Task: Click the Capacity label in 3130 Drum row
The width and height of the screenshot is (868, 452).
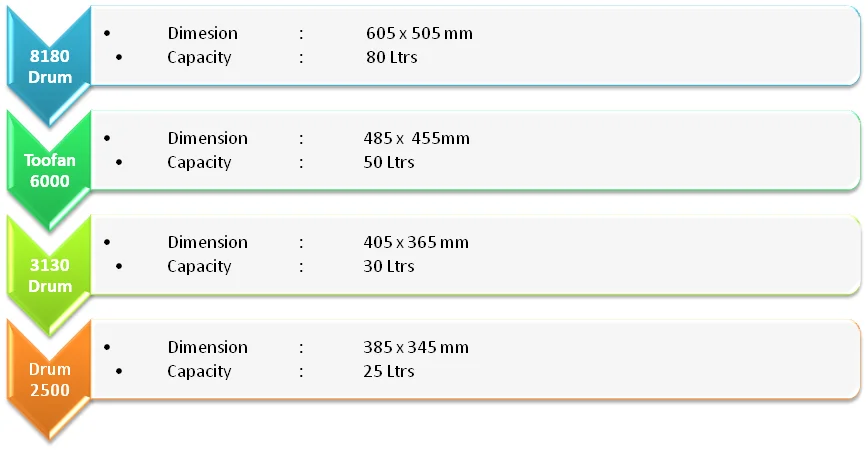Action: tap(199, 266)
